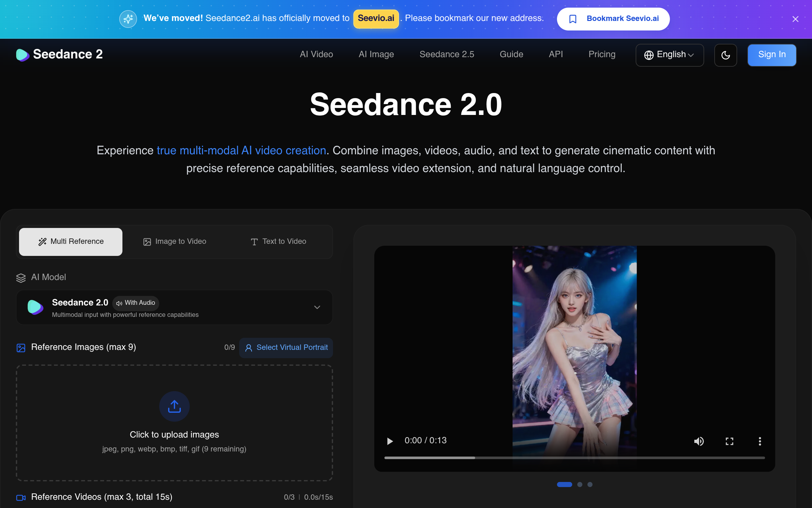Play the demo video
The image size is (812, 508).
390,441
